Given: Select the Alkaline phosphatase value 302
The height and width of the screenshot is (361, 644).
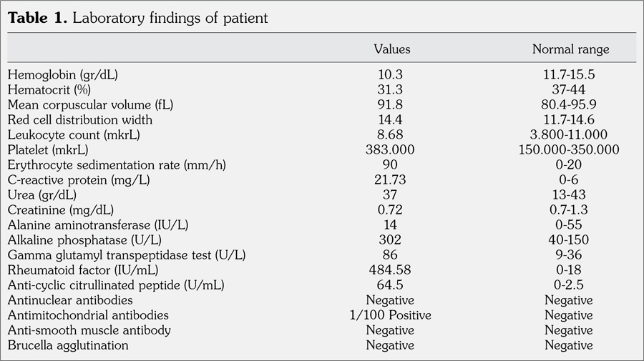Looking at the screenshot, I should coord(390,239).
